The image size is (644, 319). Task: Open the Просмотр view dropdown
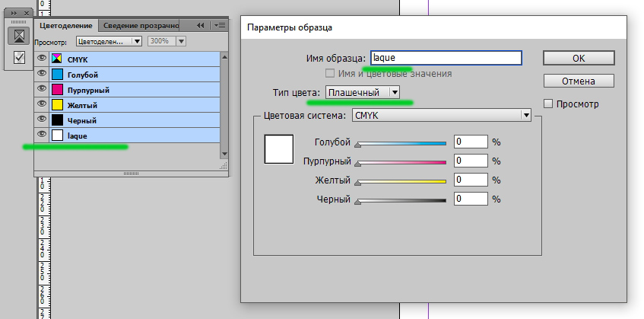(x=109, y=41)
